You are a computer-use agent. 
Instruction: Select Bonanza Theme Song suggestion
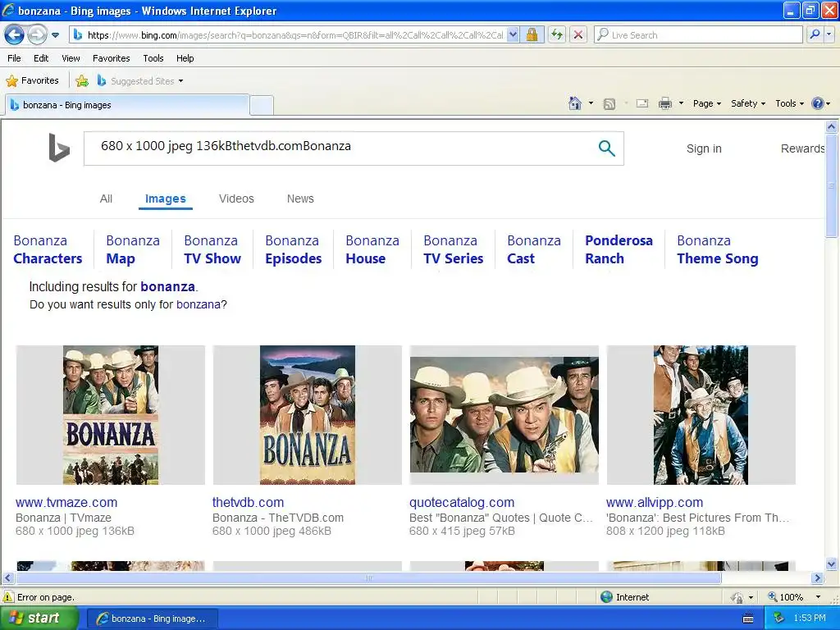click(717, 249)
